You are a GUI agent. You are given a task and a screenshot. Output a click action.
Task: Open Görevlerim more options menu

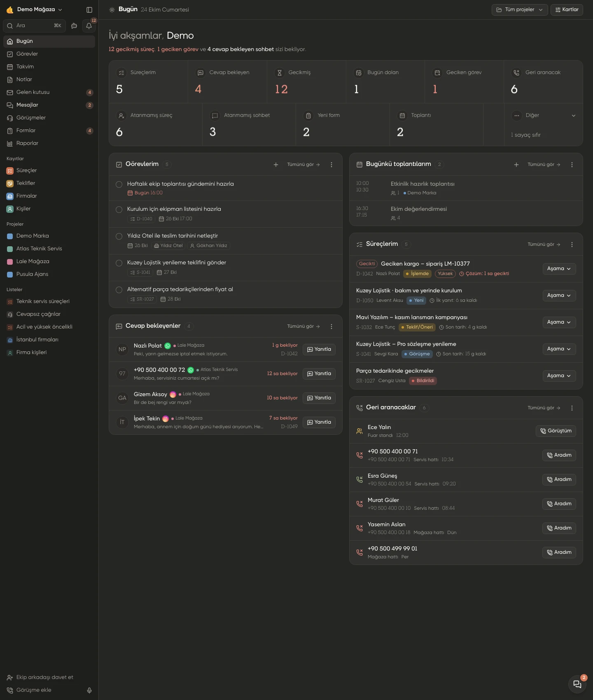pos(332,165)
